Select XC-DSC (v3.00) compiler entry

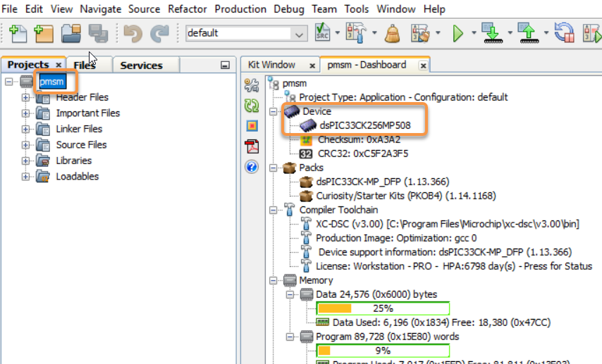(x=448, y=224)
